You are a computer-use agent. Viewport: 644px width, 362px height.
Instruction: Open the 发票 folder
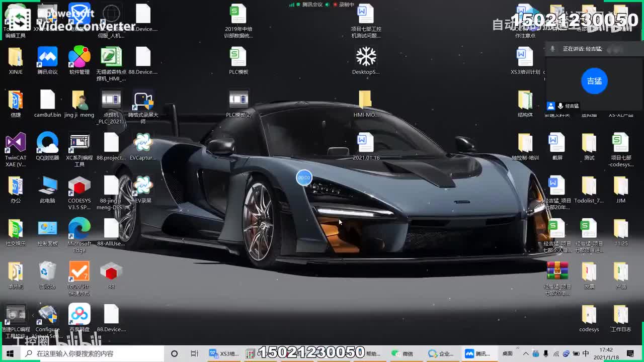pyautogui.click(x=589, y=275)
